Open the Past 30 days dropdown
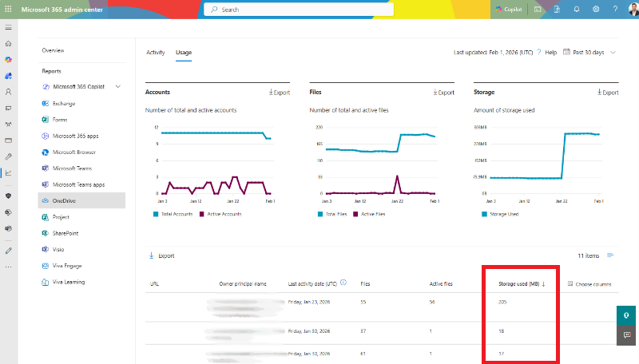Viewport: 639px width, 364px height. [x=589, y=53]
